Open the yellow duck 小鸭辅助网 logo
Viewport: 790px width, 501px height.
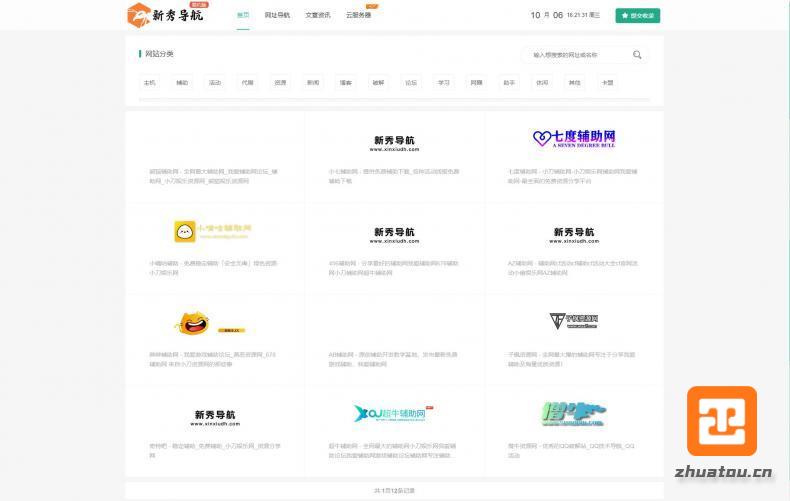coord(213,231)
